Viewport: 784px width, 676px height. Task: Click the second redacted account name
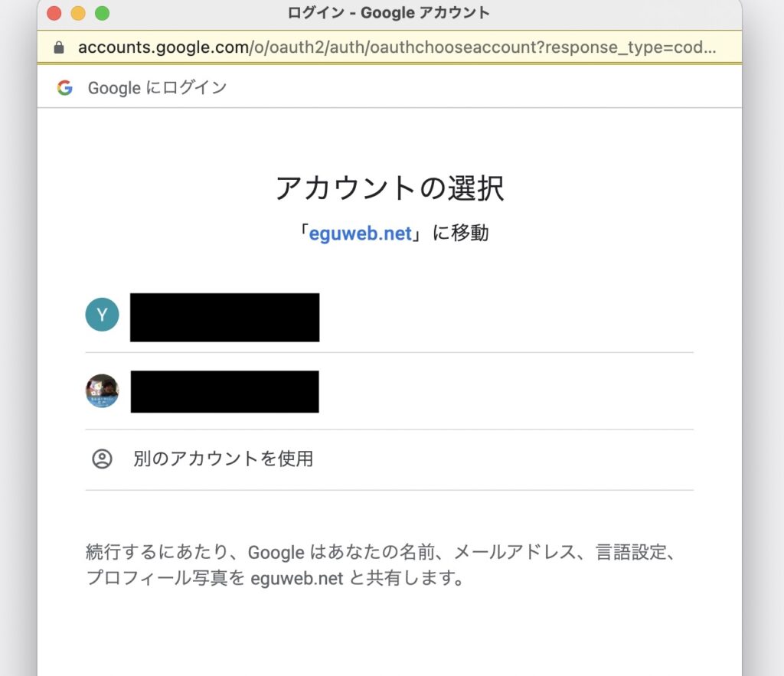[224, 392]
